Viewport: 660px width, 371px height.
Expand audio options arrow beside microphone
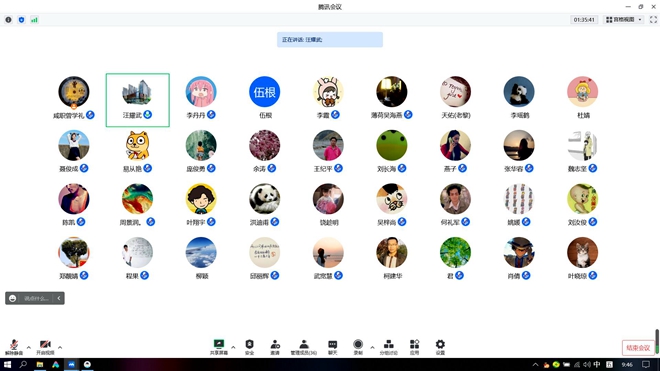29,347
